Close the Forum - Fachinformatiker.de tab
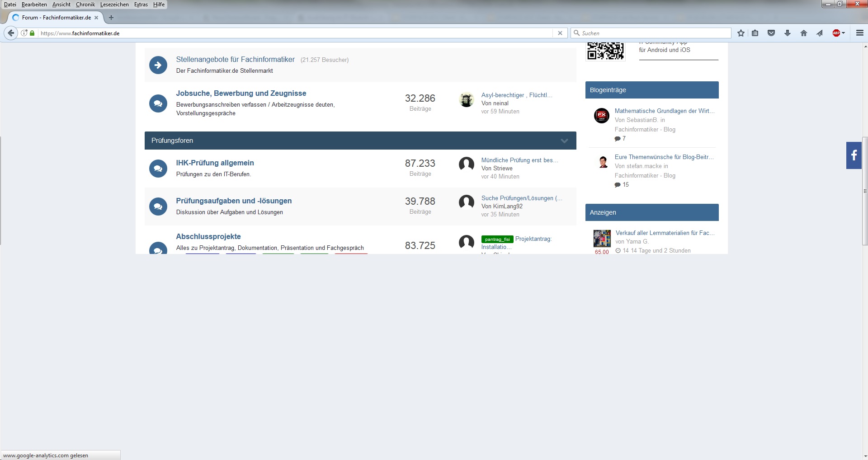Viewport: 868px width, 460px height. [96, 18]
